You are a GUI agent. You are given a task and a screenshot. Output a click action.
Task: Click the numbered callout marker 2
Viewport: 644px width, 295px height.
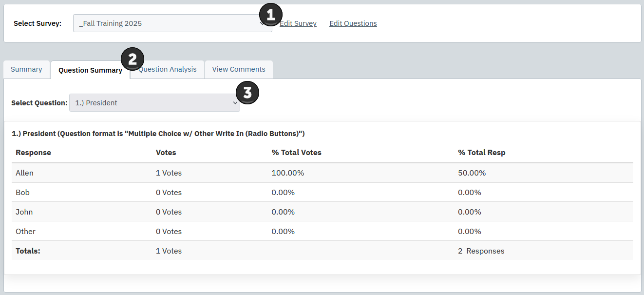(x=132, y=59)
